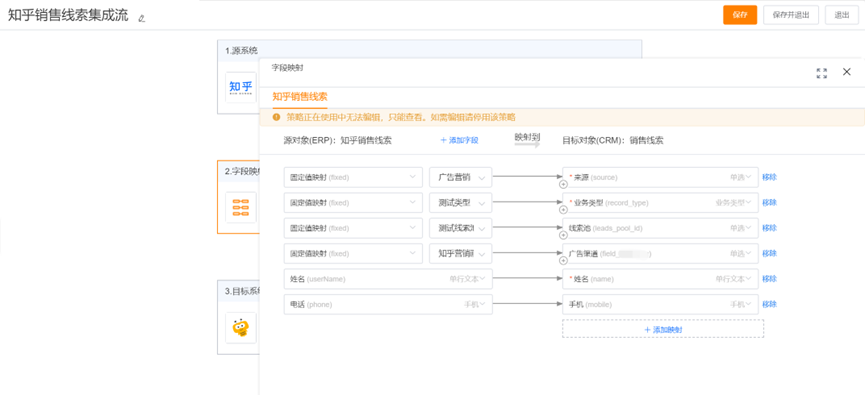The width and height of the screenshot is (865, 395).
Task: Open 手机 (mobile) target field dropdown
Action: point(660,304)
